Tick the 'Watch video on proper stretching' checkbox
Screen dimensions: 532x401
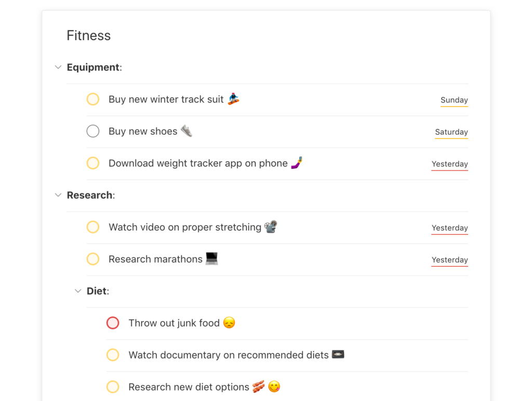click(x=93, y=227)
